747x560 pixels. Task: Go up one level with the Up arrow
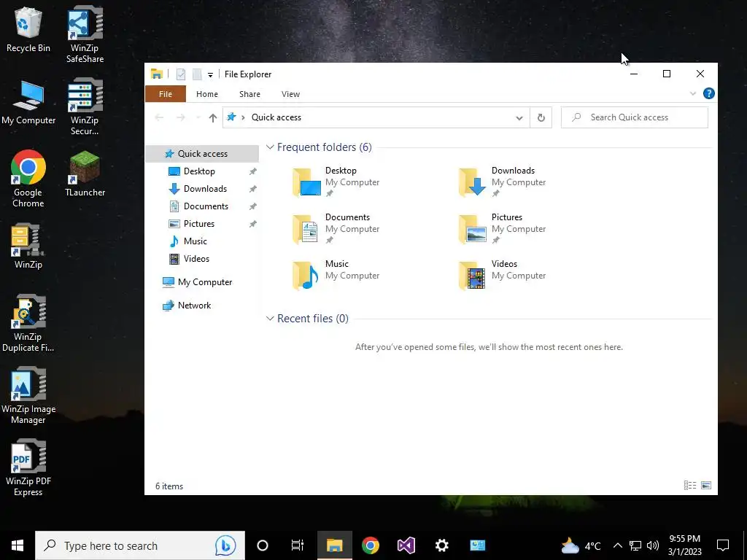213,117
